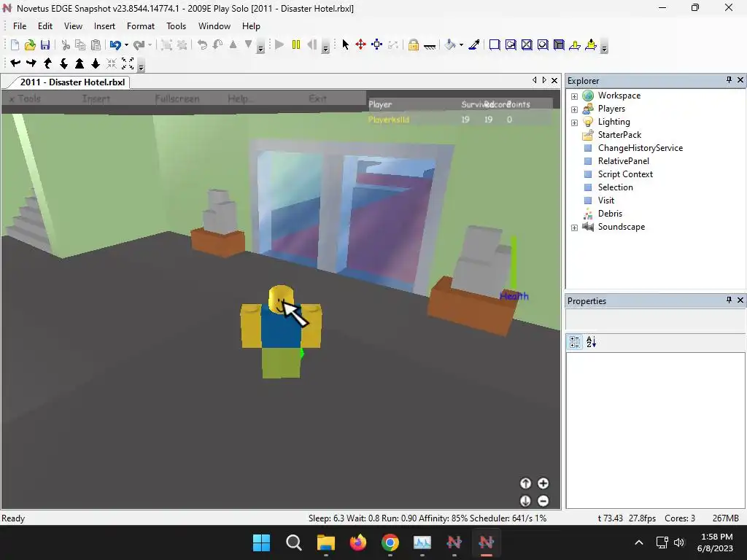Select the Glue surface tool
This screenshot has width=747, height=560.
(511, 44)
